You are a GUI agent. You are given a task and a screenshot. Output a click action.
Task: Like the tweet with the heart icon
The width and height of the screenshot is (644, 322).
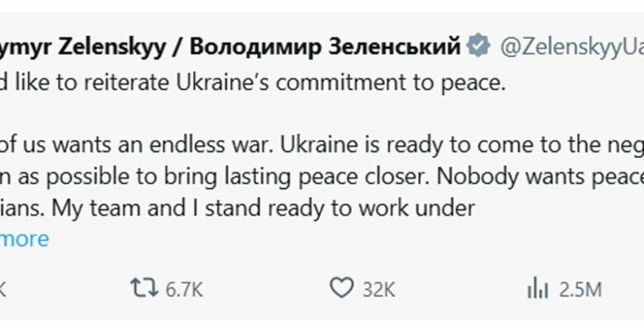pyautogui.click(x=342, y=288)
